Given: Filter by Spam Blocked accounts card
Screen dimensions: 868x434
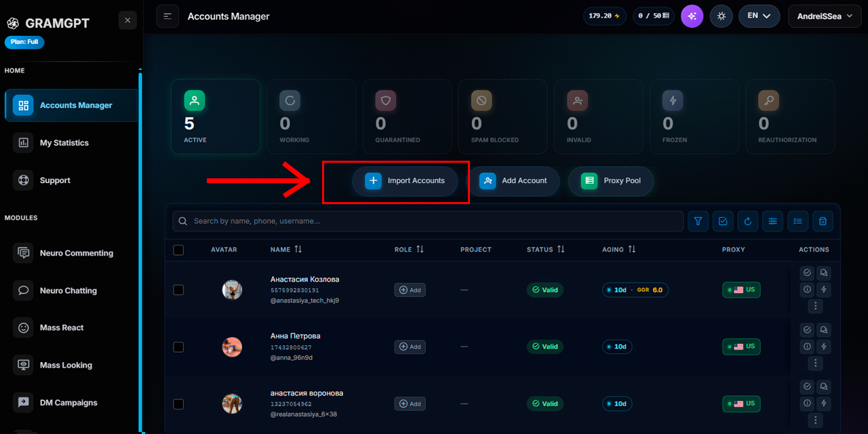Looking at the screenshot, I should pyautogui.click(x=502, y=117).
